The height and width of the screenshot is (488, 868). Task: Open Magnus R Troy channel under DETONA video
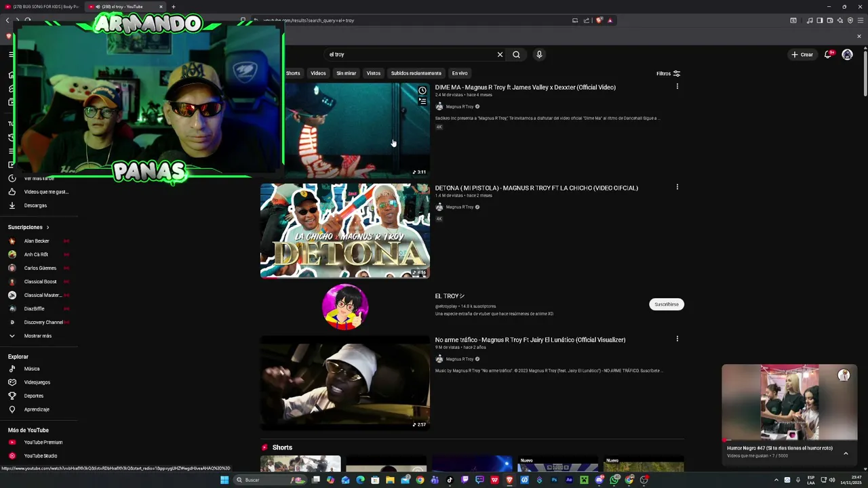point(460,207)
